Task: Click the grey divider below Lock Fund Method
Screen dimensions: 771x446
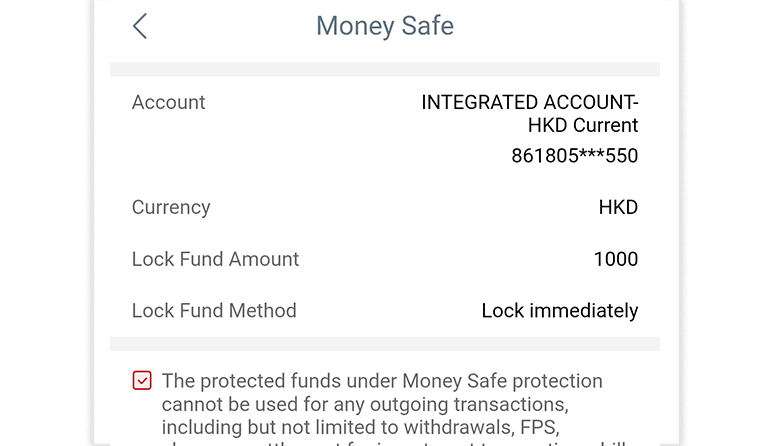Action: (x=385, y=343)
